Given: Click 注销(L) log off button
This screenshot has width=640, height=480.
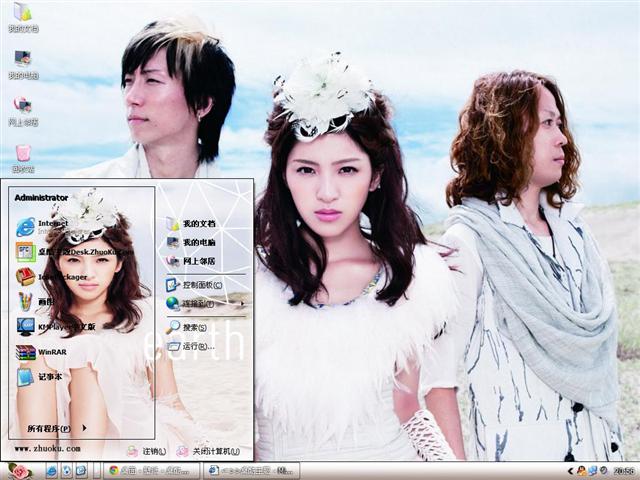Looking at the screenshot, I should tap(147, 451).
